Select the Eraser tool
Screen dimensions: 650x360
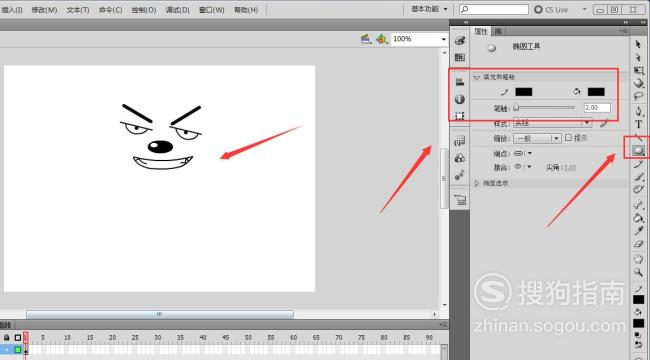638,244
